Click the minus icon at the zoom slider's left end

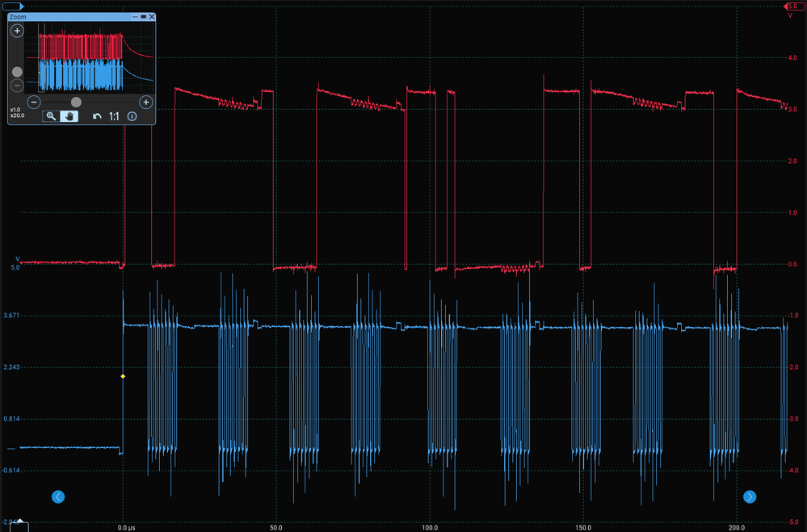[x=34, y=102]
